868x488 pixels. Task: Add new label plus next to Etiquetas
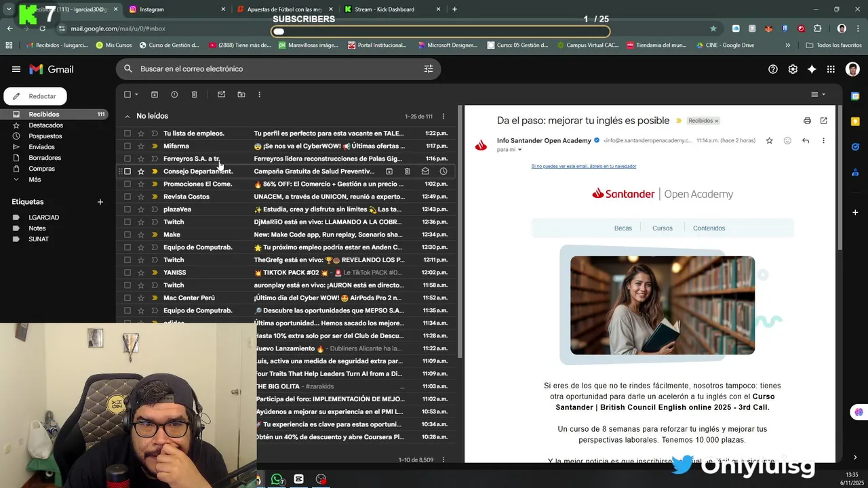click(x=100, y=202)
